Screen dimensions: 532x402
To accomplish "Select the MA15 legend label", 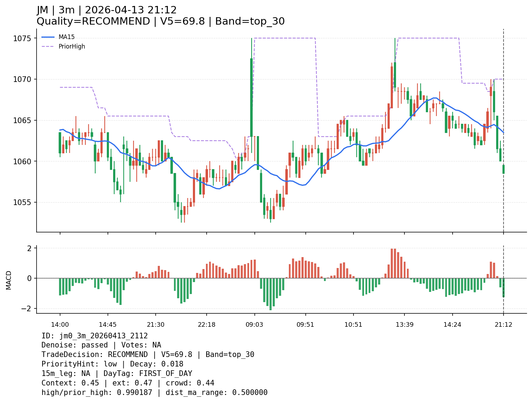I will [x=66, y=37].
